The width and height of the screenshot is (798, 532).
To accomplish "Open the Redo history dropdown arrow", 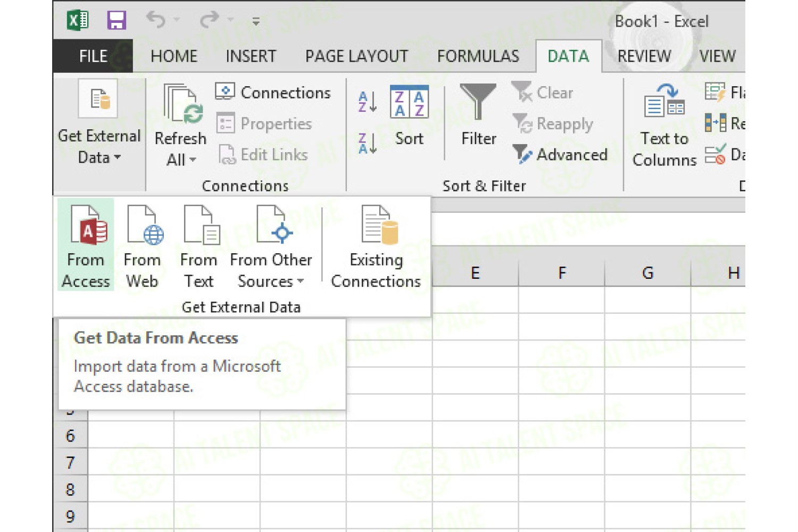I will click(x=231, y=20).
